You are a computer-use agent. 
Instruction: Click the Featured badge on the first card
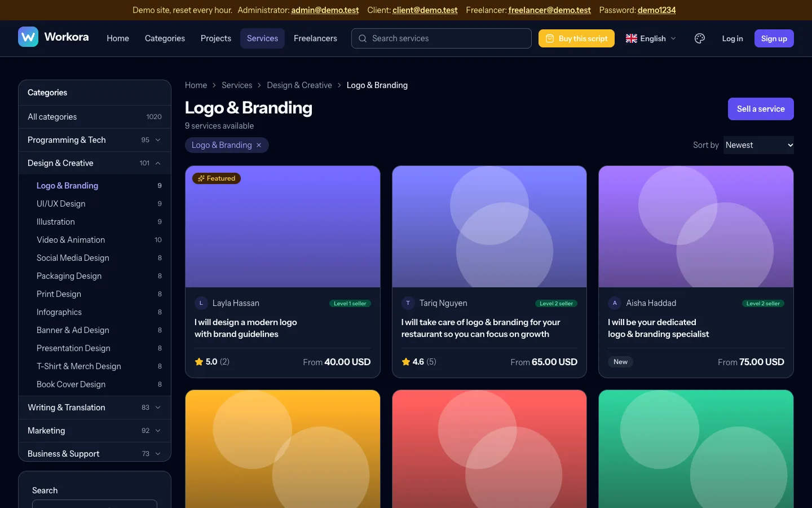pyautogui.click(x=217, y=178)
